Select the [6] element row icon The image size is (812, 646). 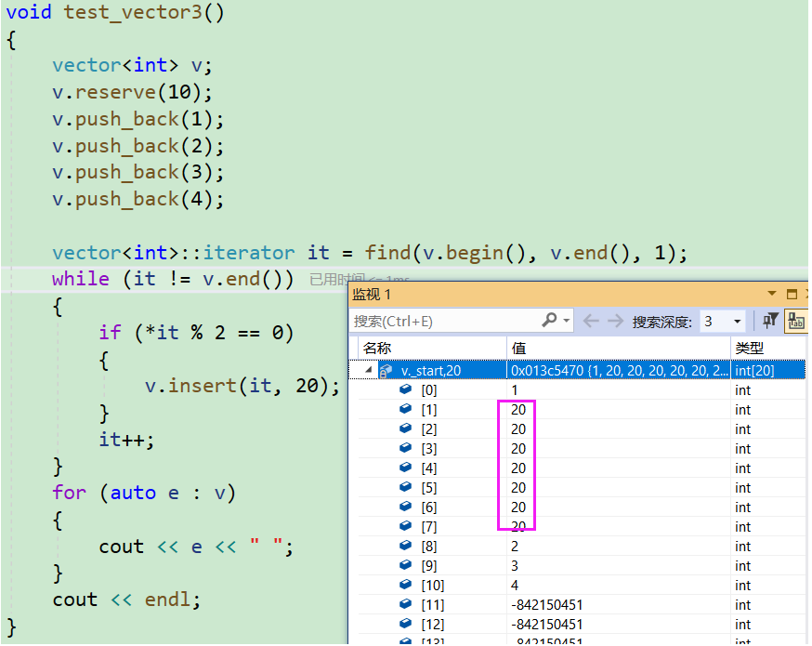tap(405, 507)
